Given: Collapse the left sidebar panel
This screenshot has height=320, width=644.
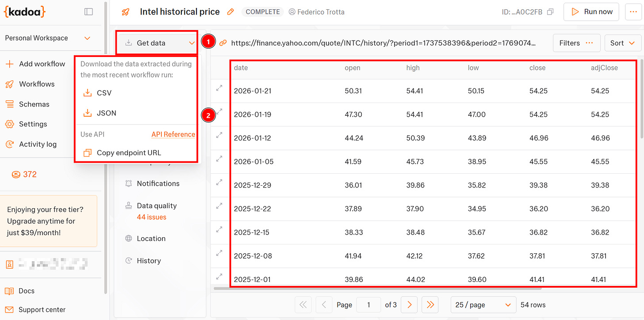Looking at the screenshot, I should pos(88,12).
